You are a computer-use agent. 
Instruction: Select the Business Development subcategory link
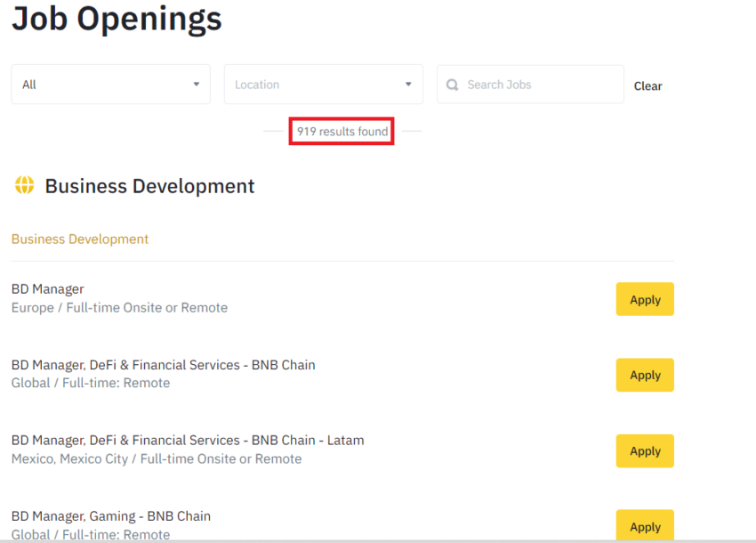coord(80,239)
